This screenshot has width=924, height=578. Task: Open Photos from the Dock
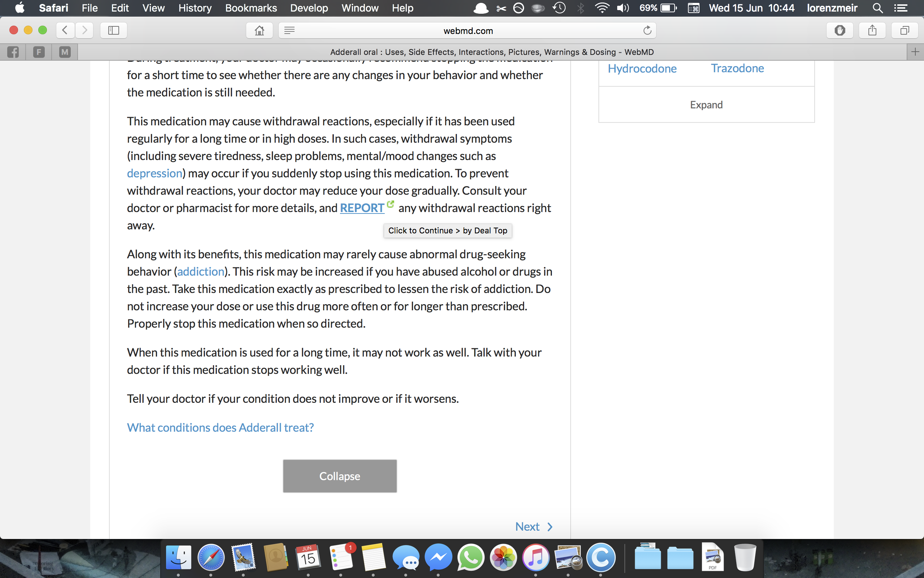pos(503,558)
